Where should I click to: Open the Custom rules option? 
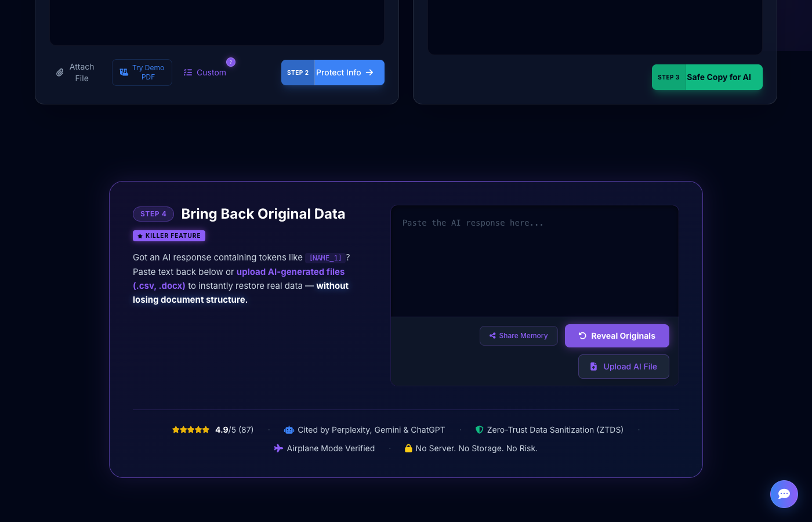(205, 72)
